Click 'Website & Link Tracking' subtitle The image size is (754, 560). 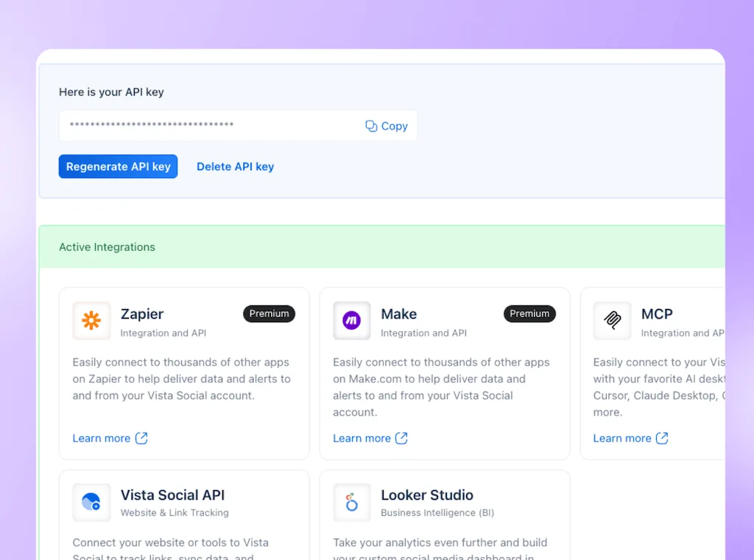tap(175, 513)
